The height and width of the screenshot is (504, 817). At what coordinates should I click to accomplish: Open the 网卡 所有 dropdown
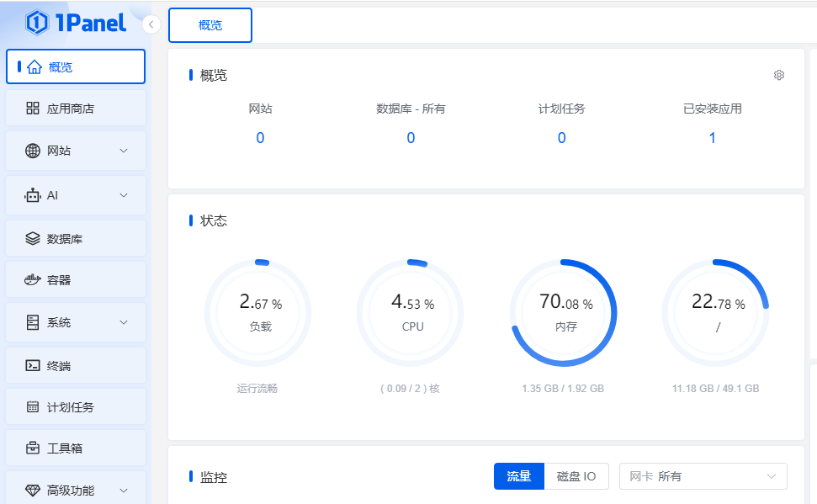[x=703, y=475]
